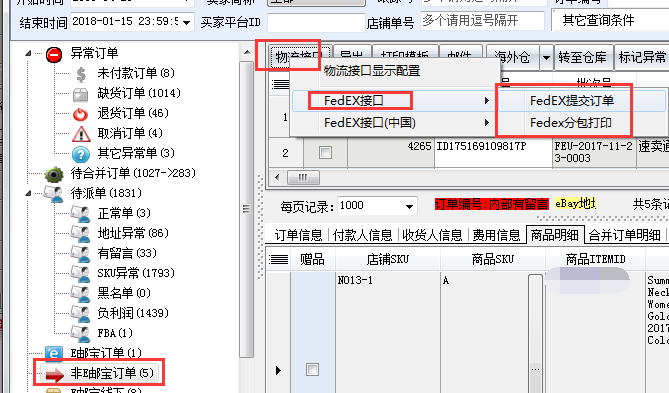Collapse the pending dispatch (待派单) tree node
Screen dimensions: 669x393
tap(28, 193)
